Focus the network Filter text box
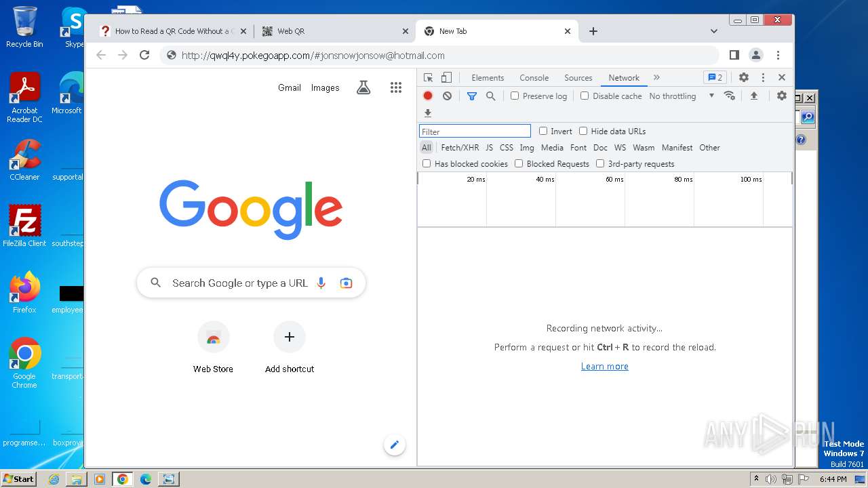The height and width of the screenshot is (488, 868). coord(475,131)
